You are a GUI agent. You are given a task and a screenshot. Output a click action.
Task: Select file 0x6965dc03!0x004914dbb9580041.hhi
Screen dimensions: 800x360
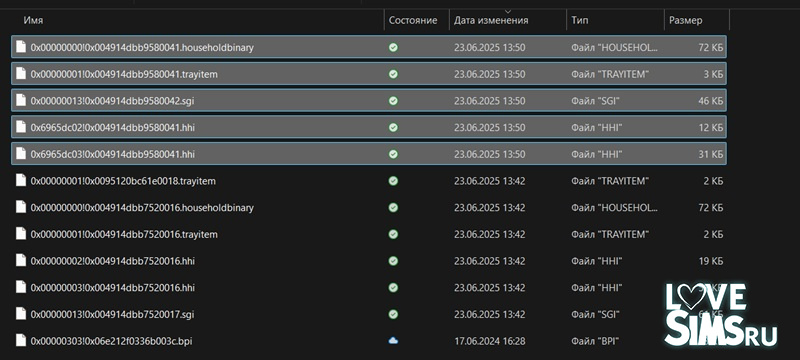[x=369, y=153]
